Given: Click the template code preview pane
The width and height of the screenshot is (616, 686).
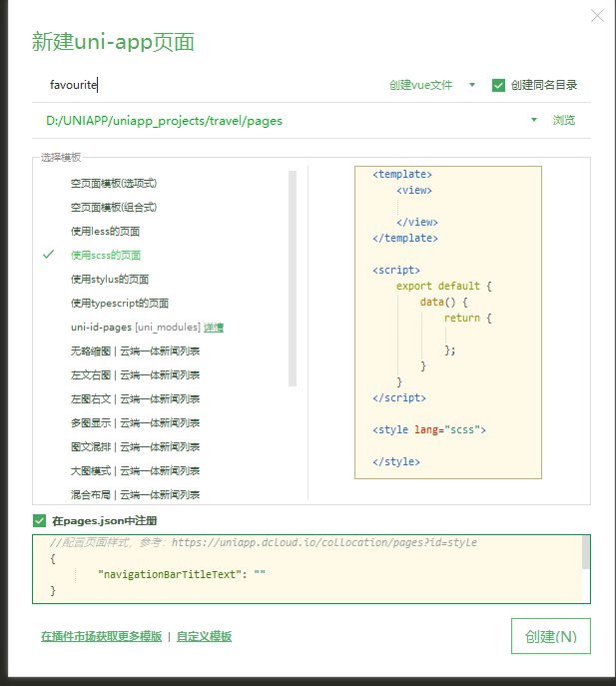Looking at the screenshot, I should coord(448,323).
